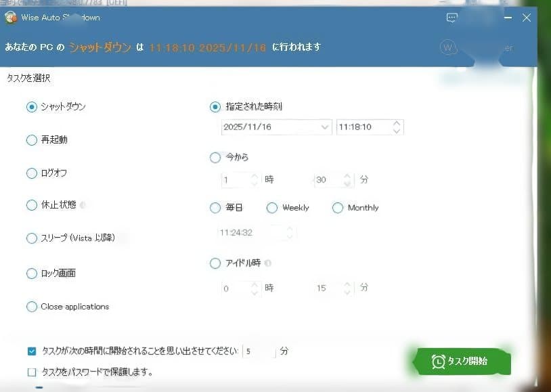Open the feedback speech bubble icon
This screenshot has height=392, width=551.
(x=453, y=18)
